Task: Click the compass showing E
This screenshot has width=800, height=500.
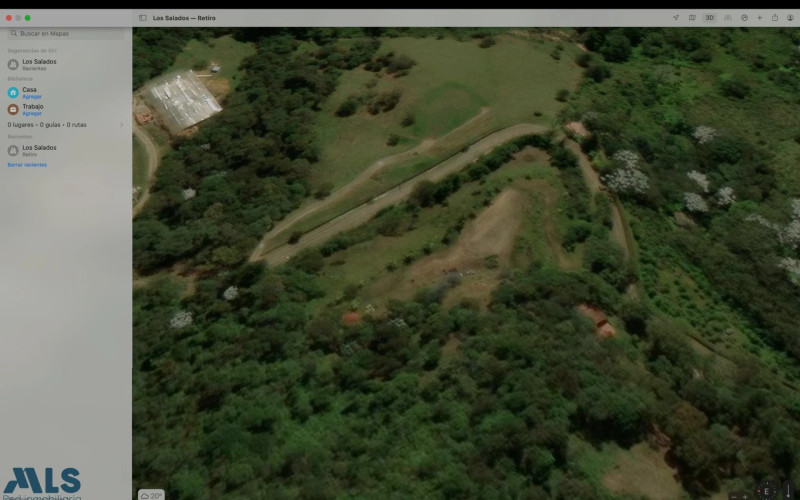Action: pos(767,491)
